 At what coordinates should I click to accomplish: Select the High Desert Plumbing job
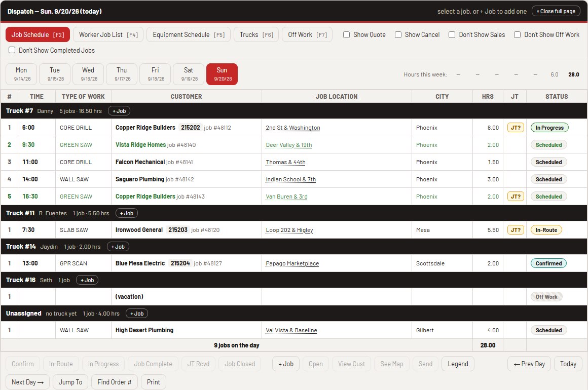coord(294,330)
